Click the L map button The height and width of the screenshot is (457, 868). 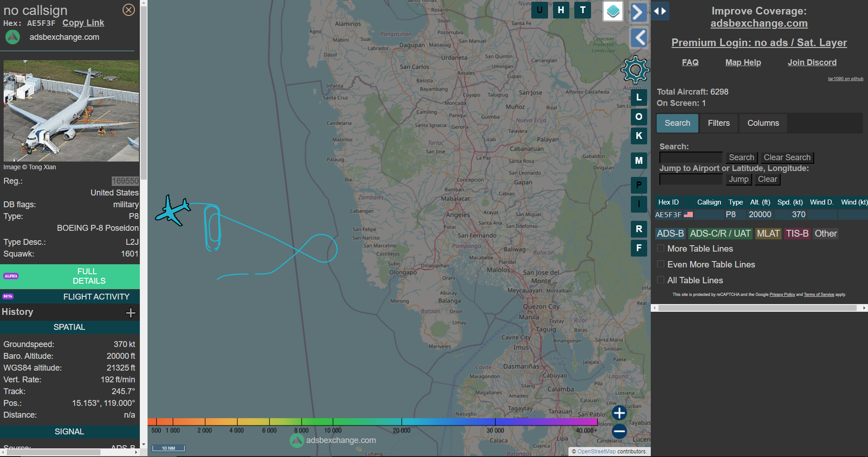point(639,97)
